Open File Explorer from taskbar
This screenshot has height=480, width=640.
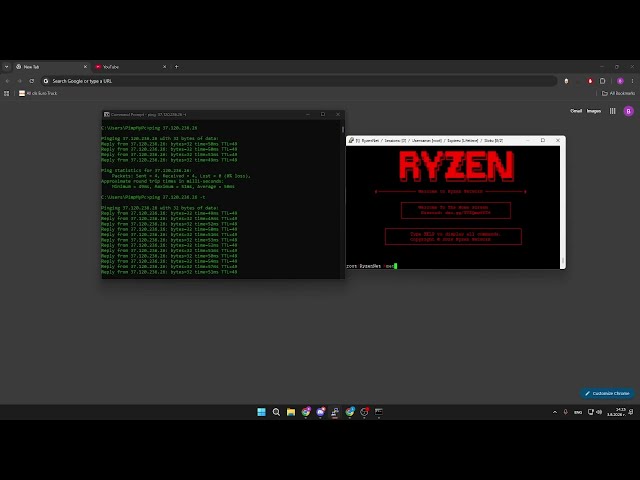(291, 412)
